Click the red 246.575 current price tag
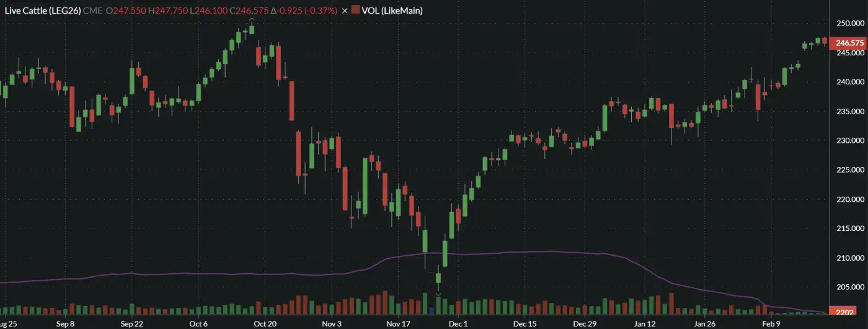Screen dimensions: 868x329 [x=849, y=43]
